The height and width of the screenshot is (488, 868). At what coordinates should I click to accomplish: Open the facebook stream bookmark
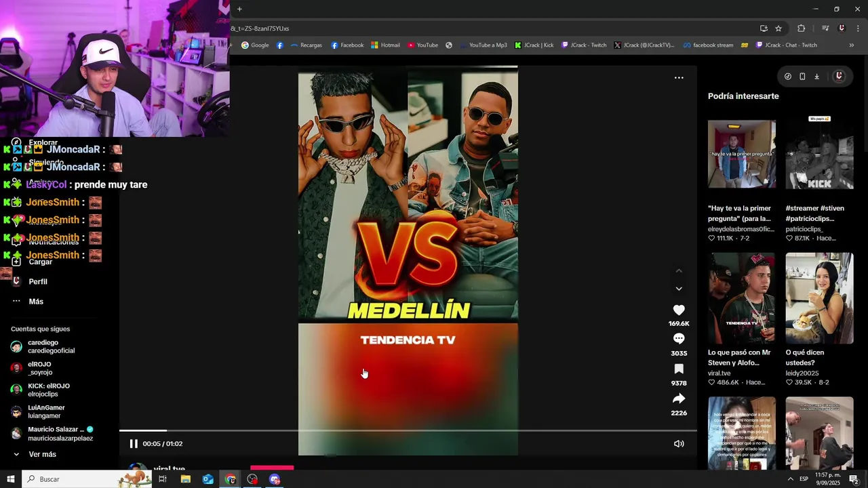pos(708,45)
